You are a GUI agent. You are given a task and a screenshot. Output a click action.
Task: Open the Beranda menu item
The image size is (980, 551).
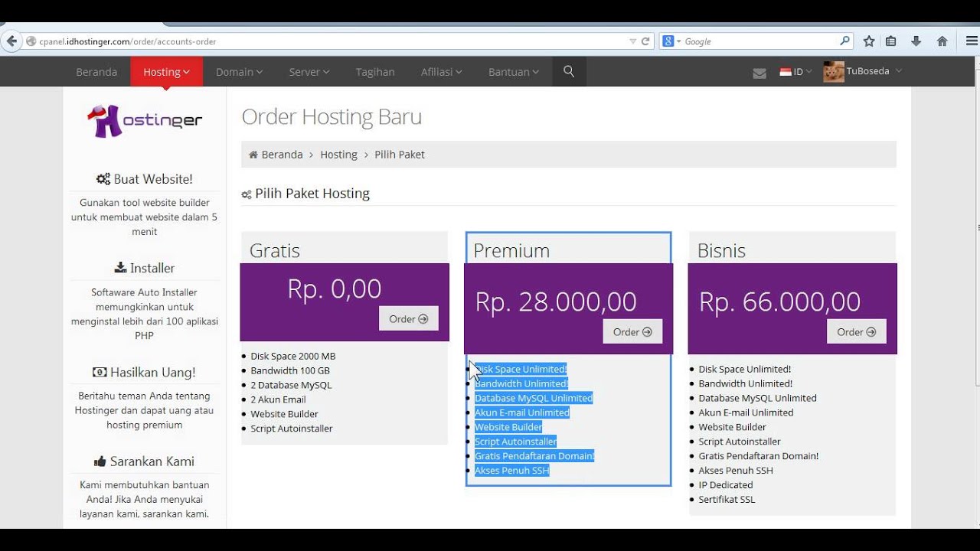coord(96,72)
